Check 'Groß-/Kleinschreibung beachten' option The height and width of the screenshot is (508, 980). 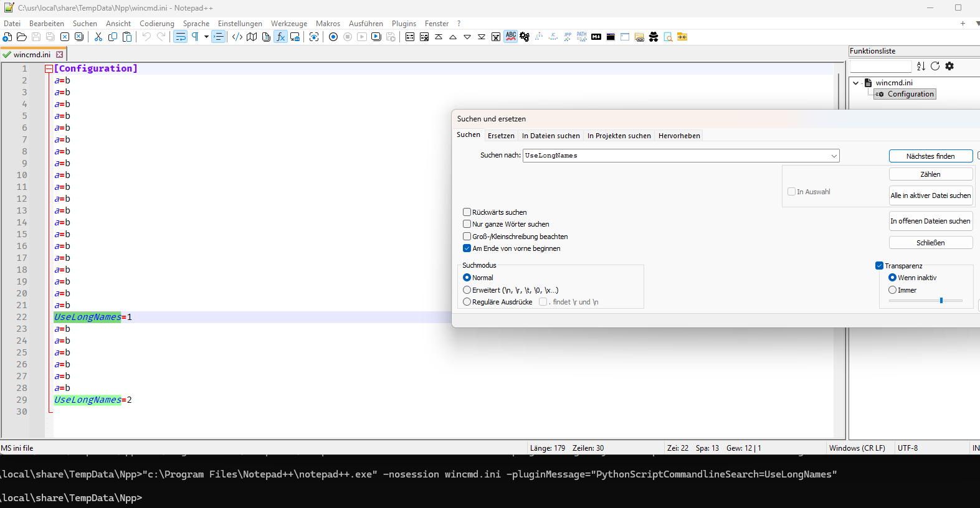point(467,237)
